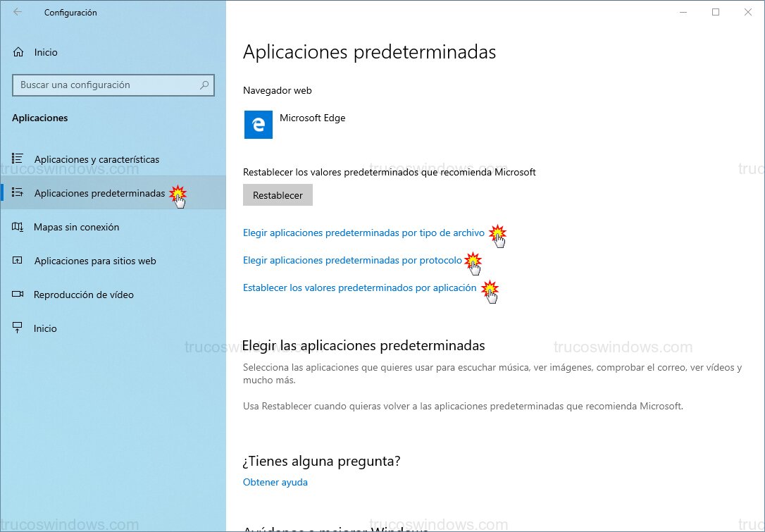765x532 pixels.
Task: Click the back arrow icon
Action: pyautogui.click(x=16, y=12)
